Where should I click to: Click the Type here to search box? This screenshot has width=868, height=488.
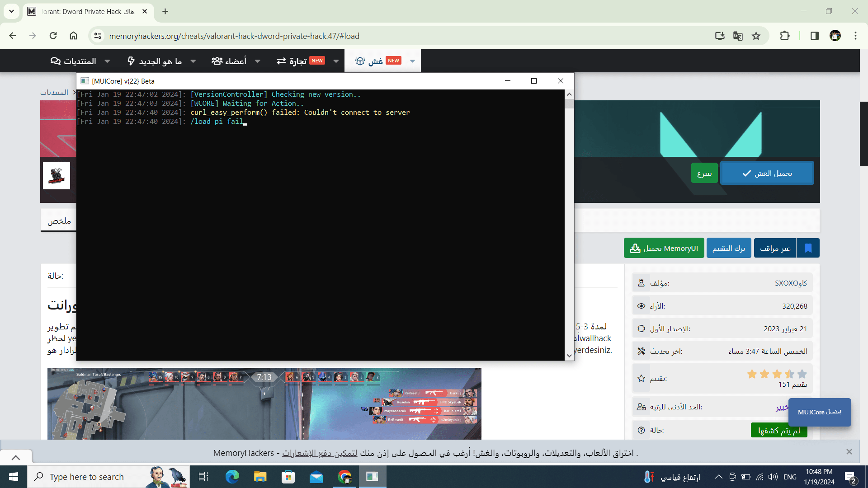coord(108,477)
